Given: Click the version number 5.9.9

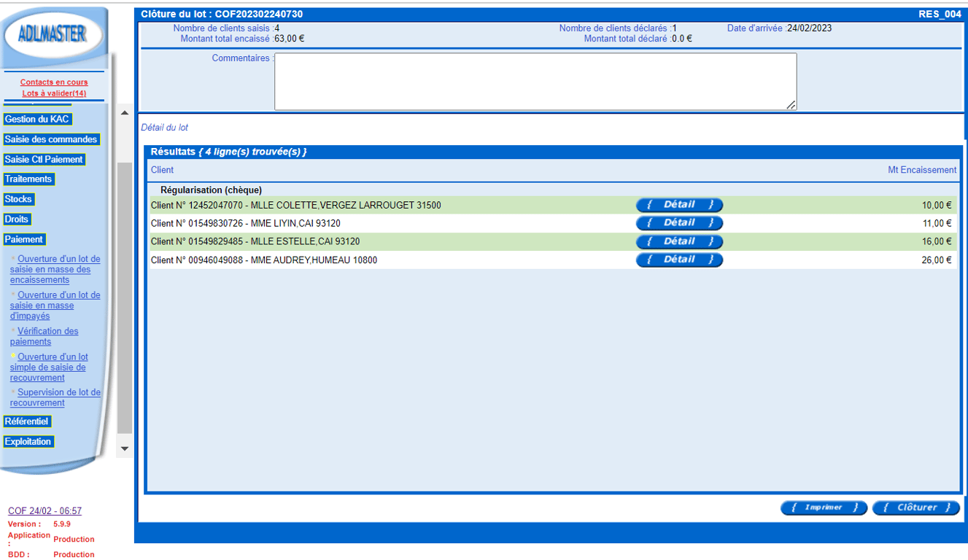Looking at the screenshot, I should click(62, 524).
